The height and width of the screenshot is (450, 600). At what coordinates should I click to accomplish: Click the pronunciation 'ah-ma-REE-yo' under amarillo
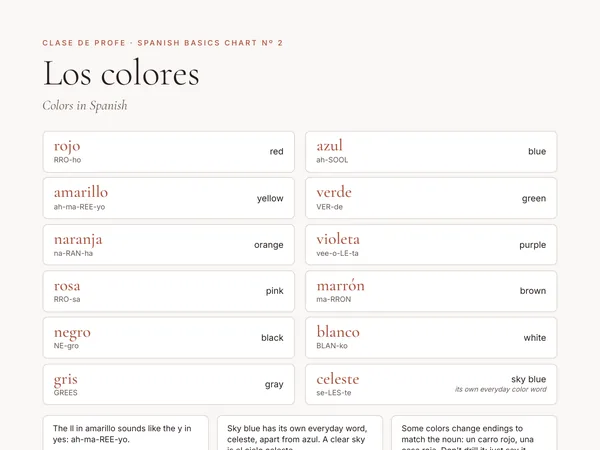point(79,207)
